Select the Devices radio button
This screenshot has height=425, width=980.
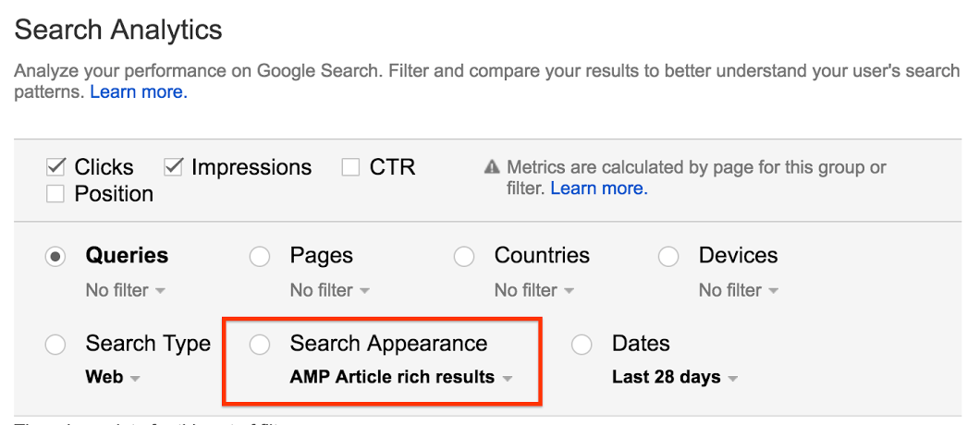[x=668, y=257]
